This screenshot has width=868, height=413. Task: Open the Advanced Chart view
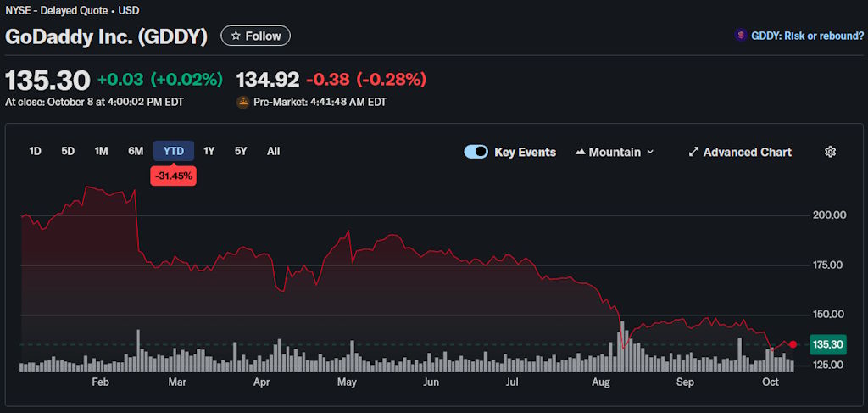[x=747, y=153]
